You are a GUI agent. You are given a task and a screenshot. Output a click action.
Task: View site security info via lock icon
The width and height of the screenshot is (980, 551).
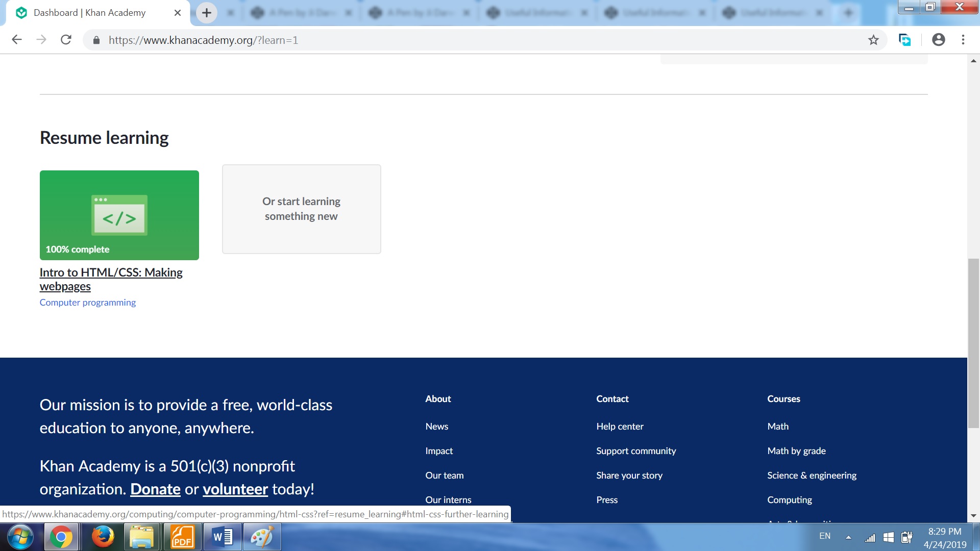coord(96,40)
